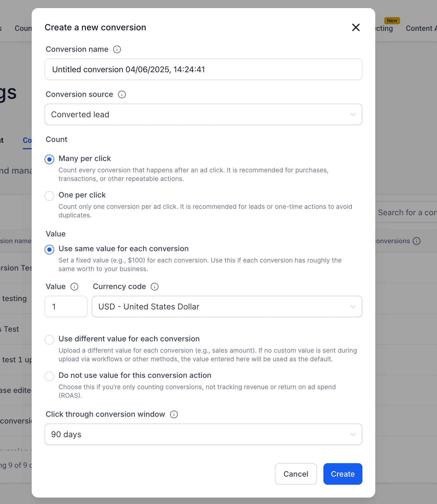Select Do not use value for this conversion action
Image resolution: width=437 pixels, height=504 pixels.
tap(49, 376)
